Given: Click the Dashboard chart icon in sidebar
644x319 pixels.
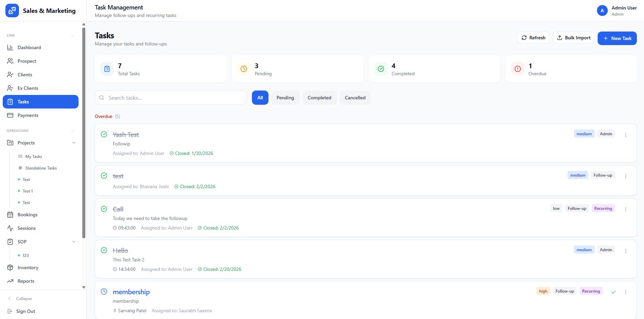Looking at the screenshot, I should 10,47.
